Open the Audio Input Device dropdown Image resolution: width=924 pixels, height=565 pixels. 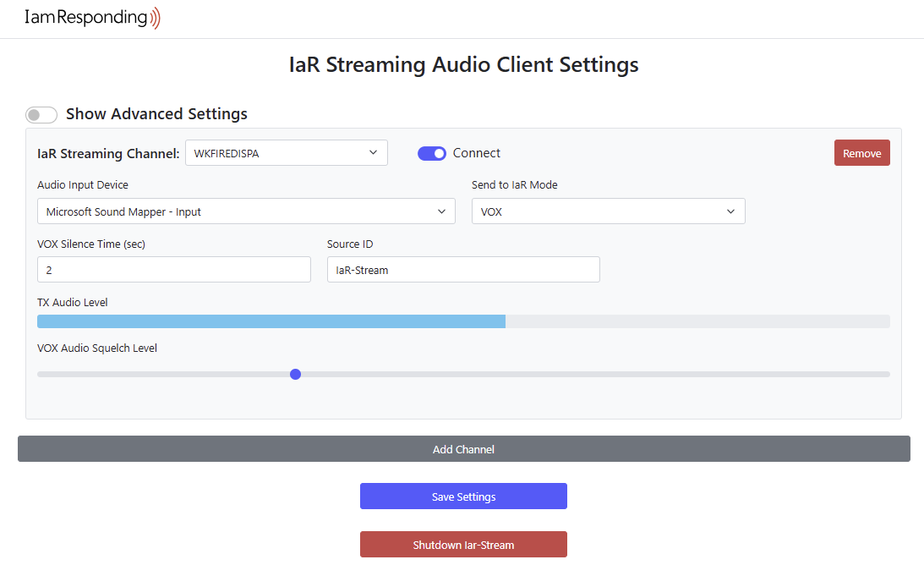click(x=246, y=211)
